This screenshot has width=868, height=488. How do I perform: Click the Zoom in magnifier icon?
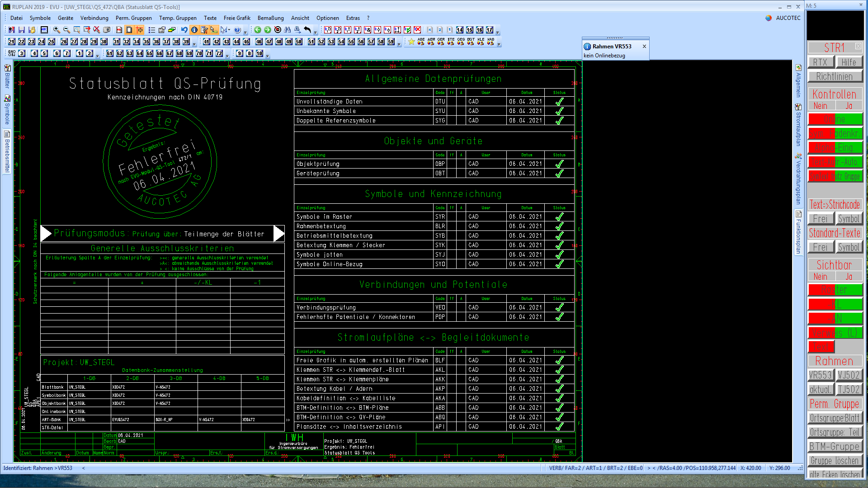coord(57,30)
